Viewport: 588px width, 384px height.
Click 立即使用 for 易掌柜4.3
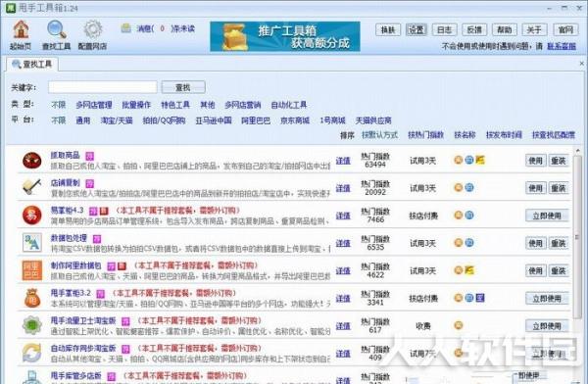547,216
